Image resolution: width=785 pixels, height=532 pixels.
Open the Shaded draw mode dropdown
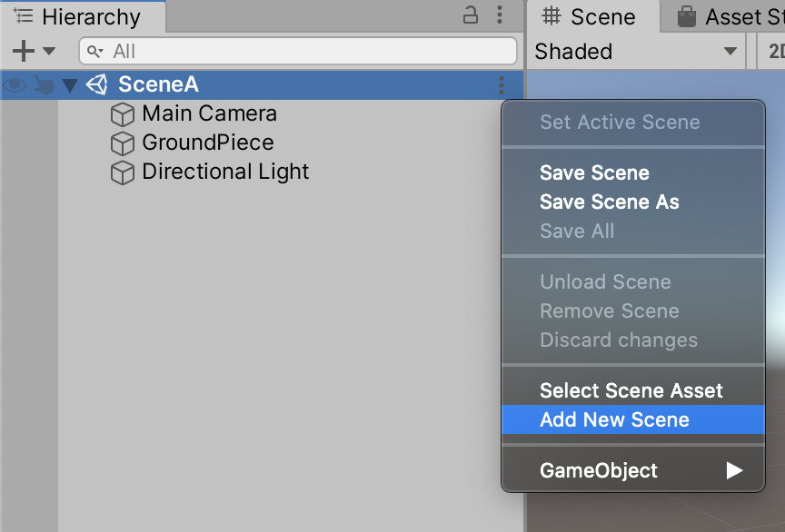636,52
